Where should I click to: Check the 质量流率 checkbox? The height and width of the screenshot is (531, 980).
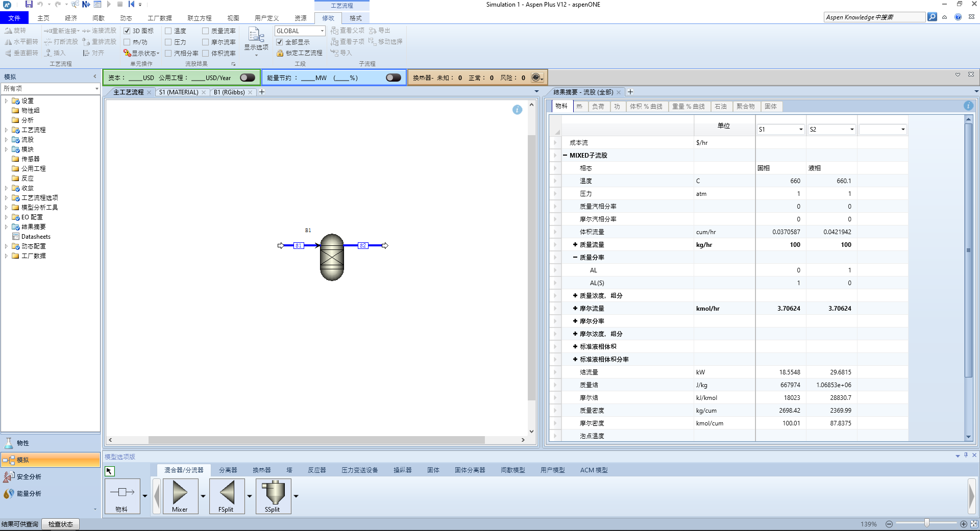pos(205,31)
